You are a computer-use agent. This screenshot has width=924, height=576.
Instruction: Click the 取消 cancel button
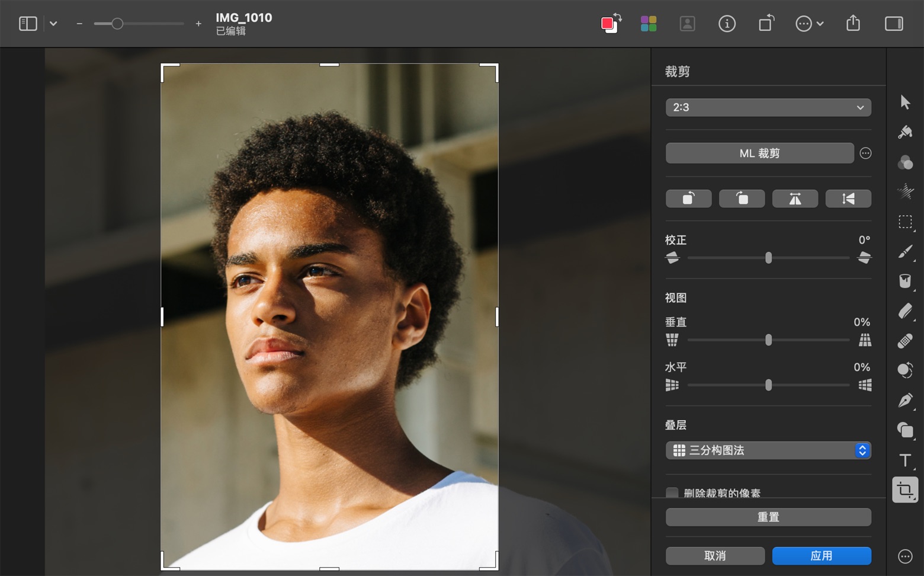click(715, 556)
